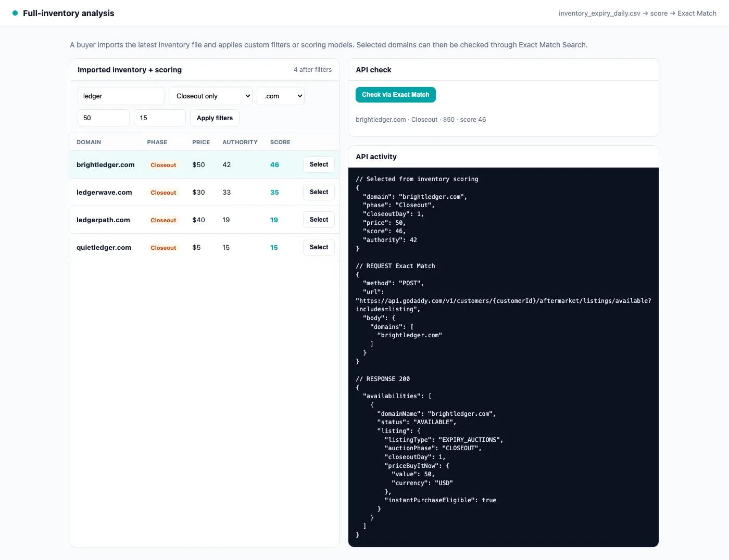Click the score 35 value

point(274,193)
